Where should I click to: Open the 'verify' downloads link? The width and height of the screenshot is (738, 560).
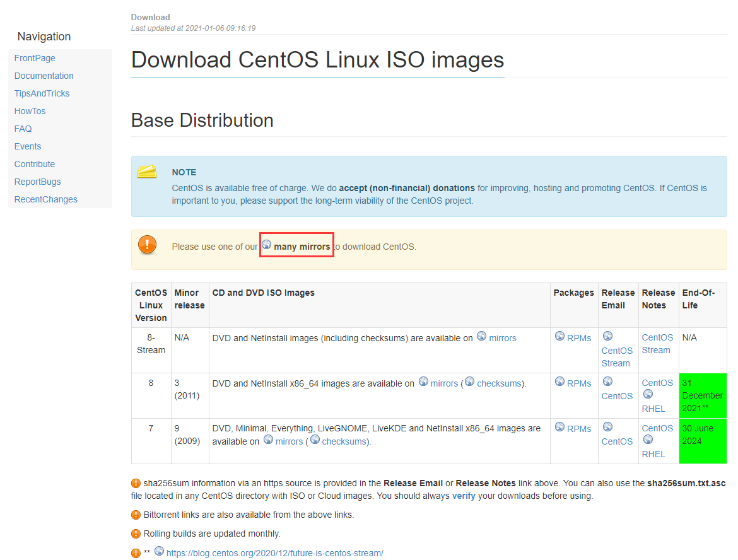(x=464, y=496)
